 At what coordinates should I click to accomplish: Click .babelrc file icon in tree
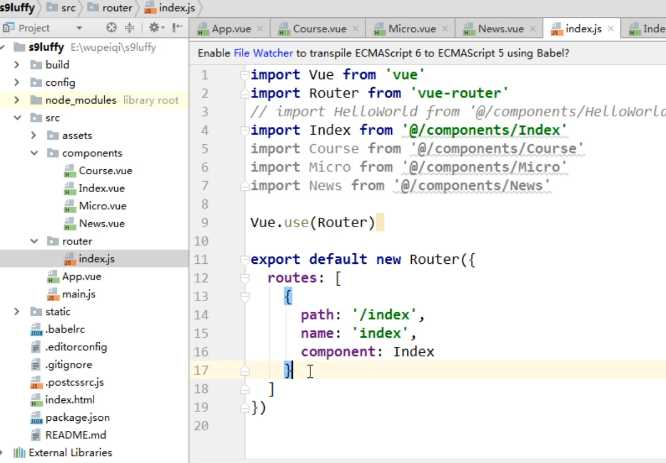37,330
